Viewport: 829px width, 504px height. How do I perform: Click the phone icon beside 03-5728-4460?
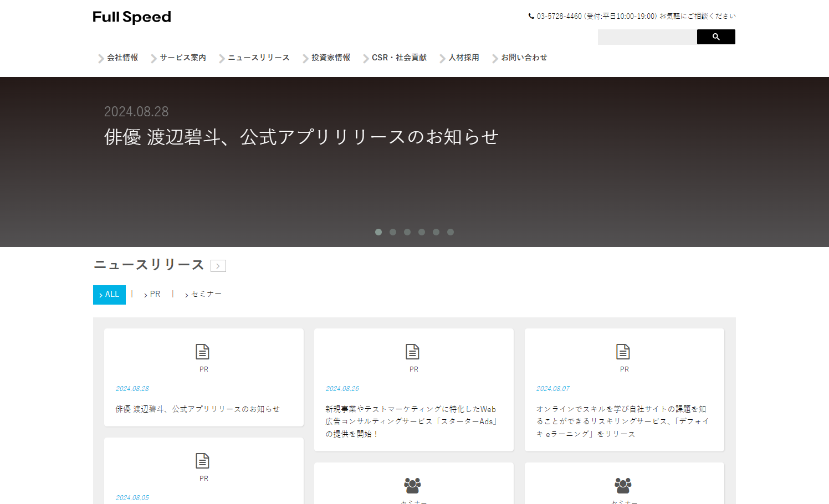531,16
